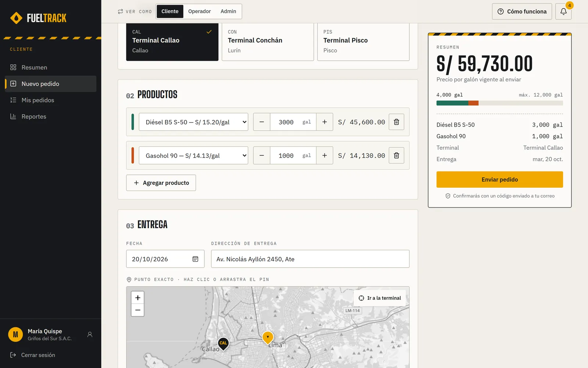
Task: Click the yellow delivery pin near Lima
Action: pos(268,337)
